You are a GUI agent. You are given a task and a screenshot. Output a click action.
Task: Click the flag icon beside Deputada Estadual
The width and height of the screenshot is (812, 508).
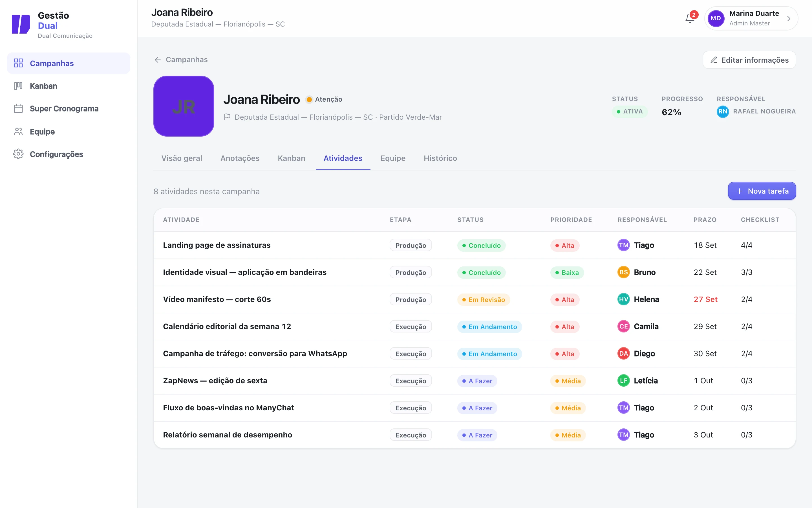pyautogui.click(x=227, y=117)
